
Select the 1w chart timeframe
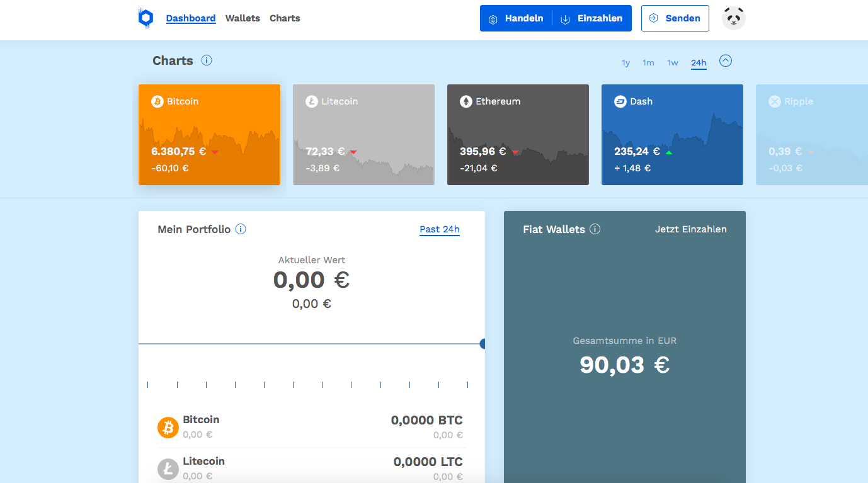point(673,62)
